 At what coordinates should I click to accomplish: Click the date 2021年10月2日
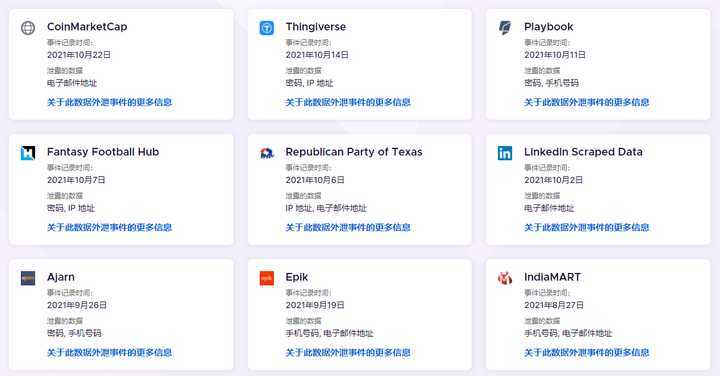pos(553,180)
